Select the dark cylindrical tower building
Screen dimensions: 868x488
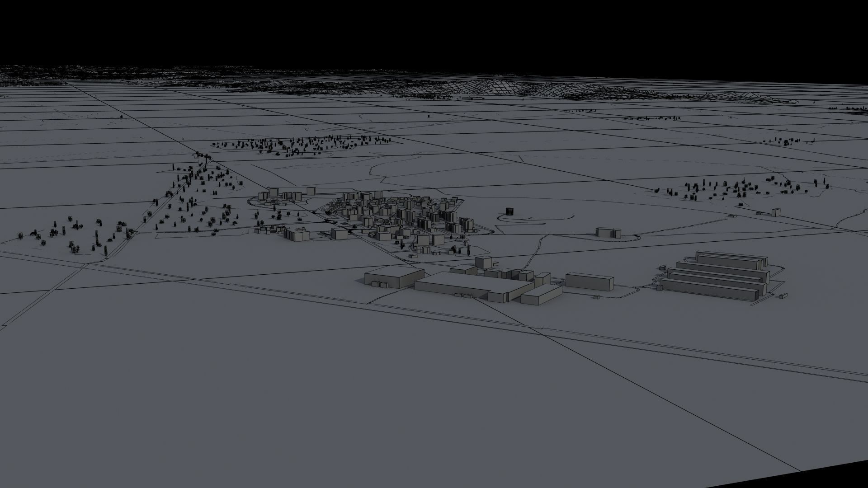pos(509,211)
